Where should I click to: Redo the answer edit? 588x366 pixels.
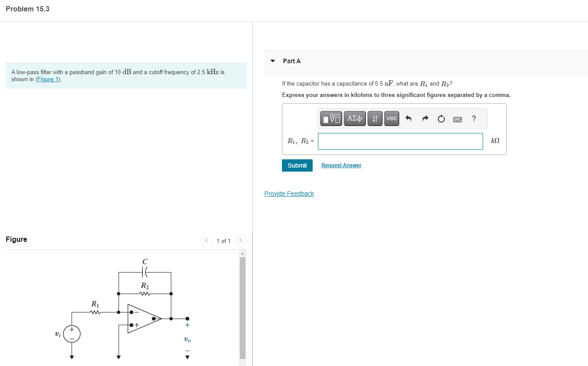click(x=425, y=118)
